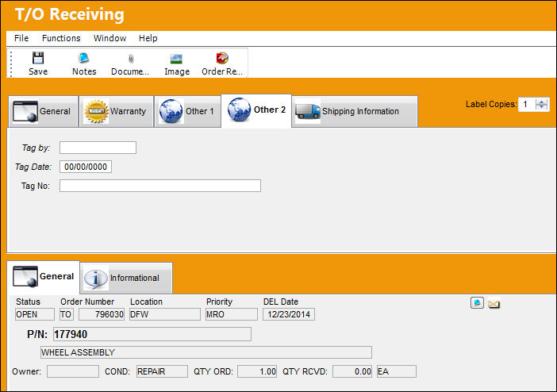Click the P/N field 177940
Viewport: 557px width, 392px height.
click(x=152, y=334)
